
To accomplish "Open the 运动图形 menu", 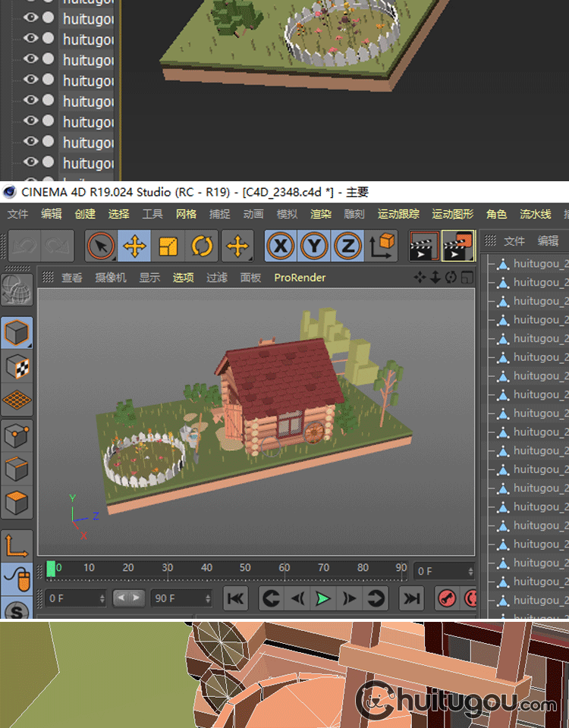I will point(452,215).
